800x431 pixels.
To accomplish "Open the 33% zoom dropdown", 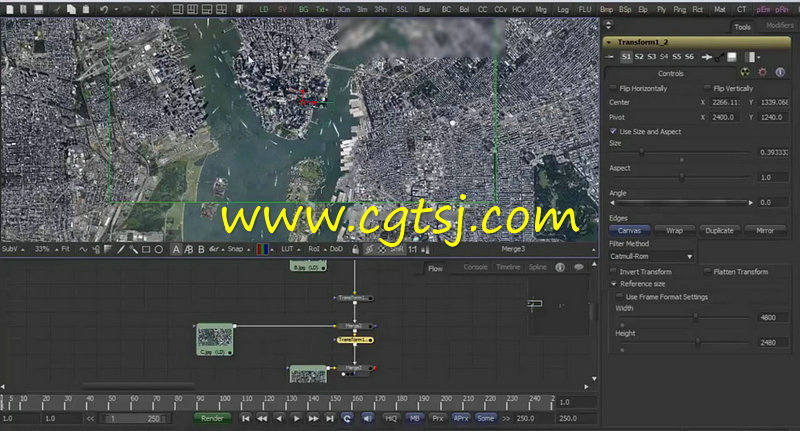I will pyautogui.click(x=46, y=249).
